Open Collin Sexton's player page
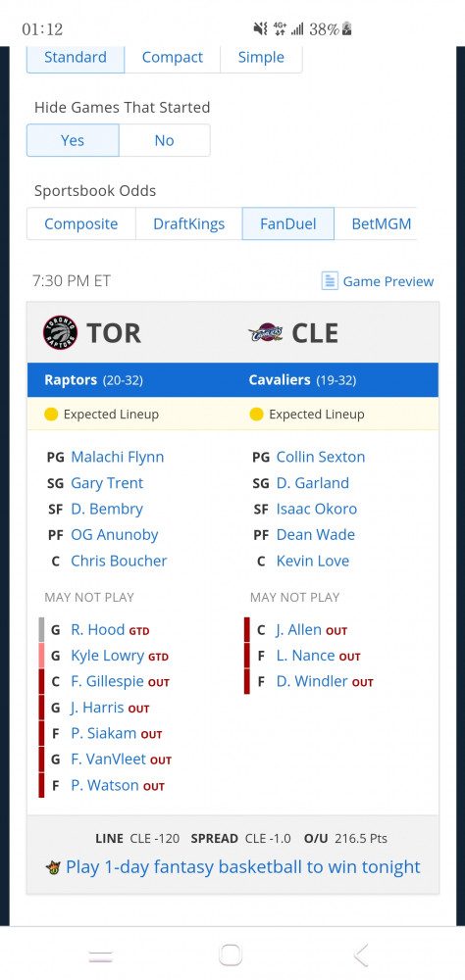Image resolution: width=465 pixels, height=980 pixels. tap(321, 457)
